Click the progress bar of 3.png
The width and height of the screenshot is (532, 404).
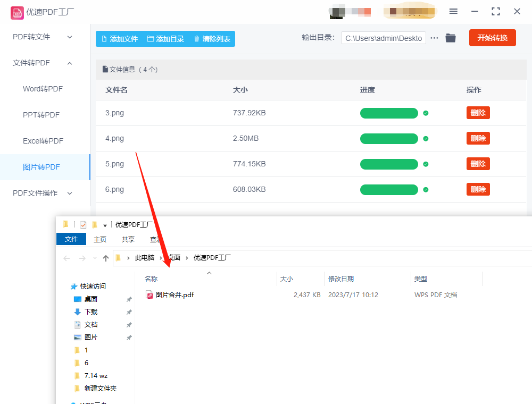click(389, 113)
